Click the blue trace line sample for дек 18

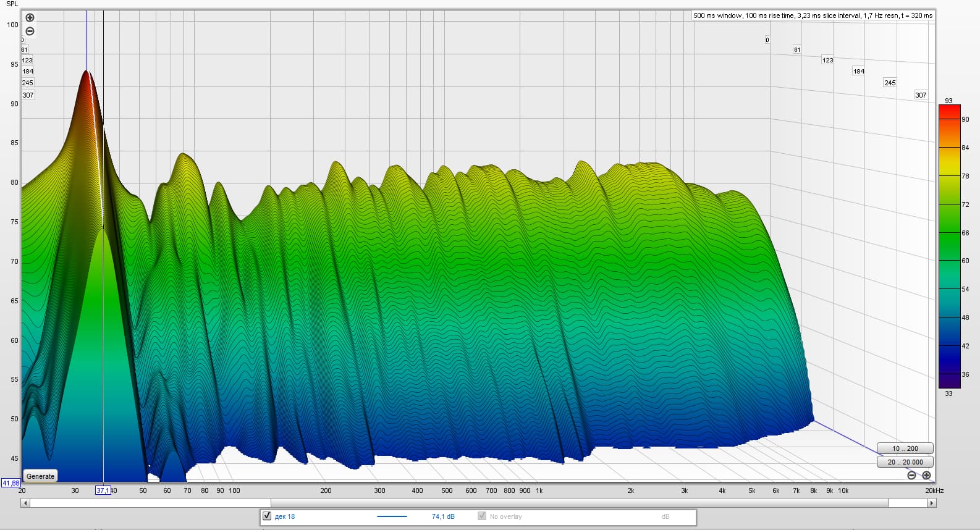[392, 516]
